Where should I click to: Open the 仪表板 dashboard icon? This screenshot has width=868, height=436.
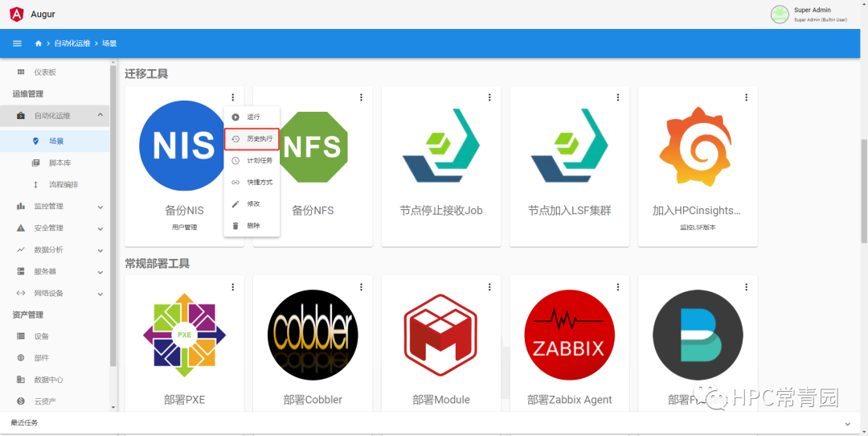(21, 72)
